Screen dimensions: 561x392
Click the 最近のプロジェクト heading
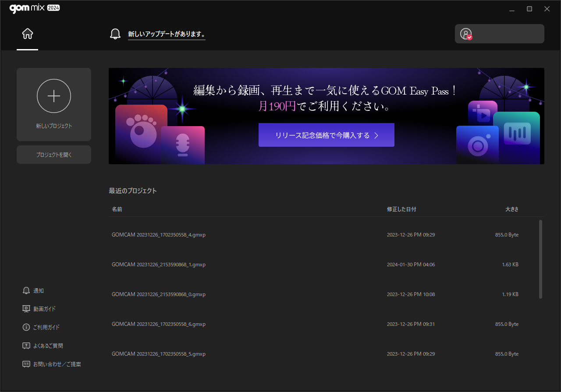pyautogui.click(x=133, y=191)
